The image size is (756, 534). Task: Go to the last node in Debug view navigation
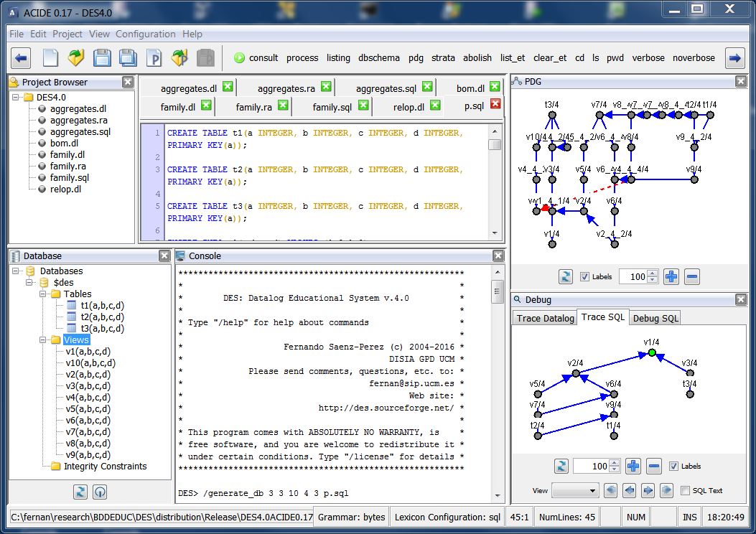[667, 491]
